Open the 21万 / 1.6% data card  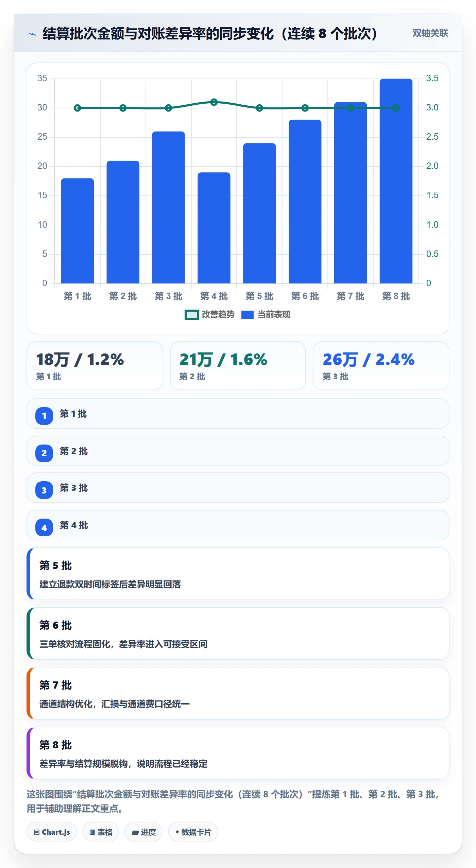point(238,366)
